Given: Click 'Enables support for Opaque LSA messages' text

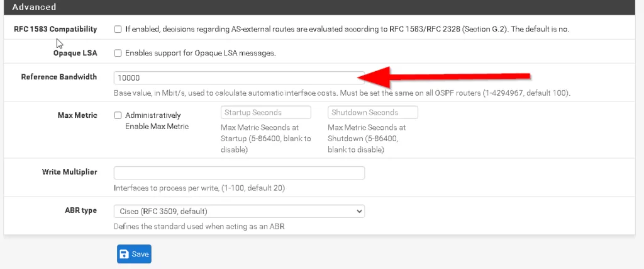Looking at the screenshot, I should pos(201,53).
